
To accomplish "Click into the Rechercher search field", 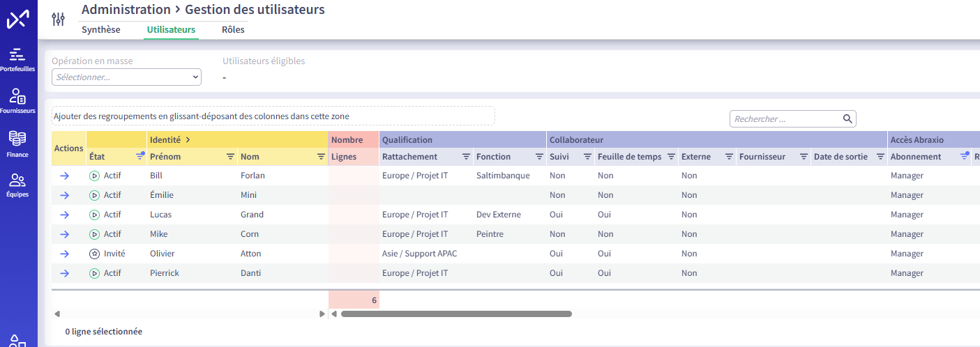I will (785, 119).
